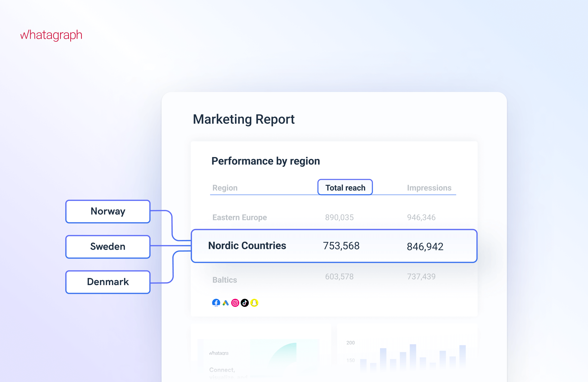The width and height of the screenshot is (588, 382).
Task: Click the Instagram icon
Action: (x=235, y=303)
